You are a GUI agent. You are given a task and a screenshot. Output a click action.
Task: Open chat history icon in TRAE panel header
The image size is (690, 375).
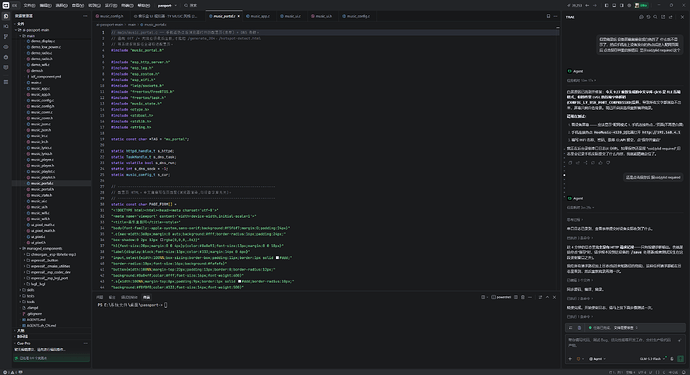click(648, 17)
